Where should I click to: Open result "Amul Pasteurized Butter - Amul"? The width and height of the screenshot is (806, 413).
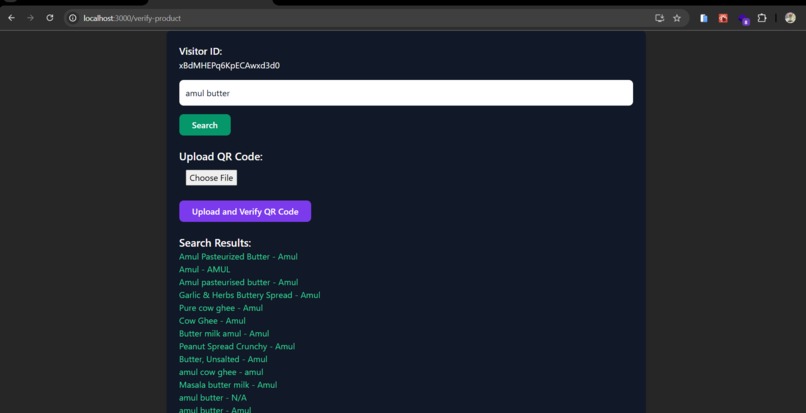(x=238, y=257)
